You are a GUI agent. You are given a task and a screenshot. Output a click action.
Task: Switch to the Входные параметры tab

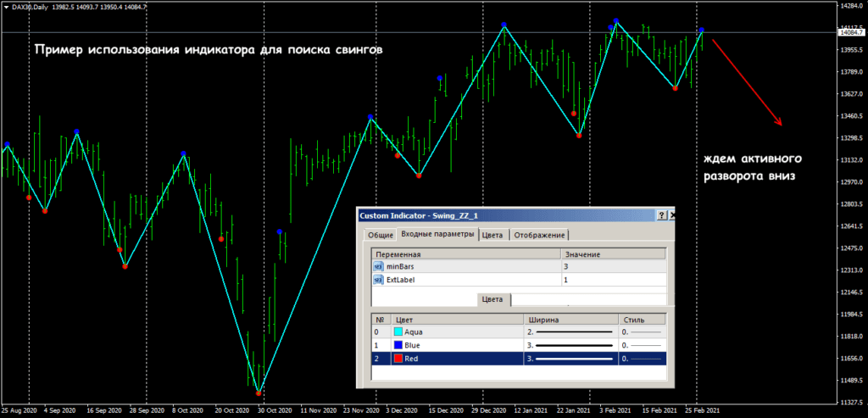coord(438,235)
